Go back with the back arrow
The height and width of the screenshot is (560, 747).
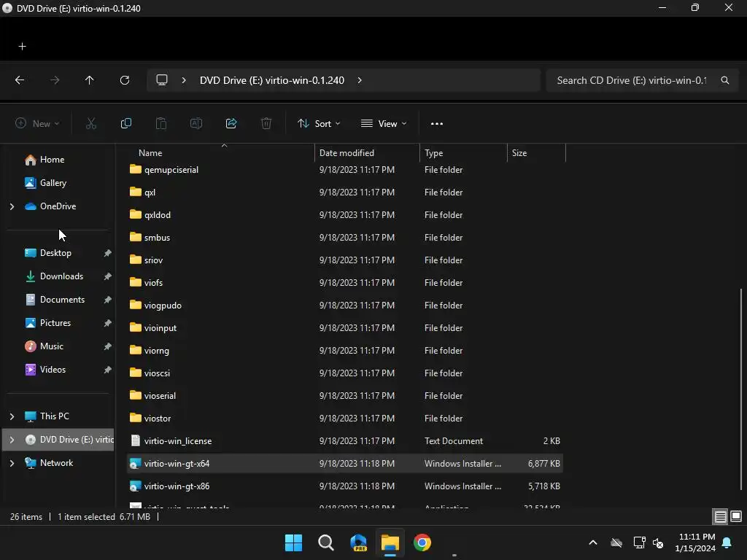click(x=20, y=80)
